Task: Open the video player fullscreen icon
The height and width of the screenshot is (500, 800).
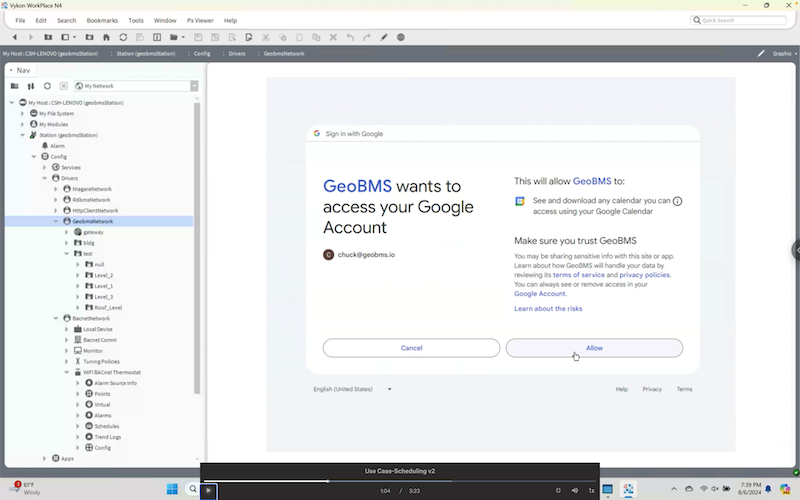Action: pos(558,490)
